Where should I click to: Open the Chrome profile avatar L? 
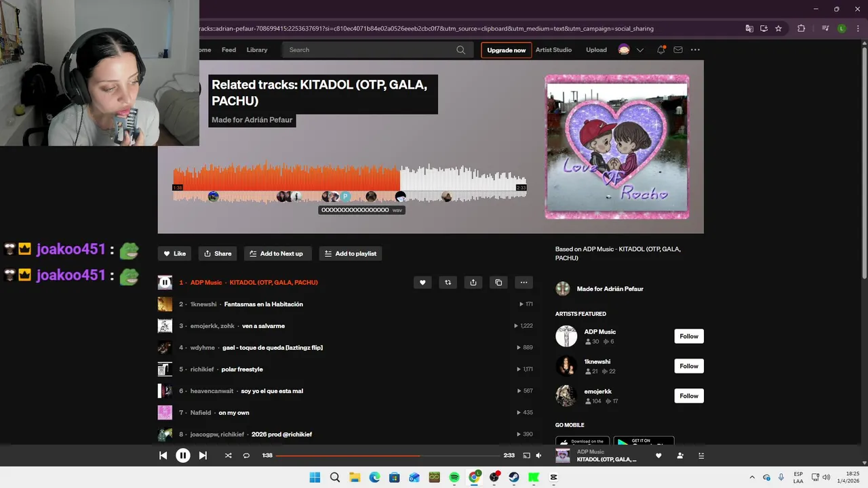[x=842, y=28]
